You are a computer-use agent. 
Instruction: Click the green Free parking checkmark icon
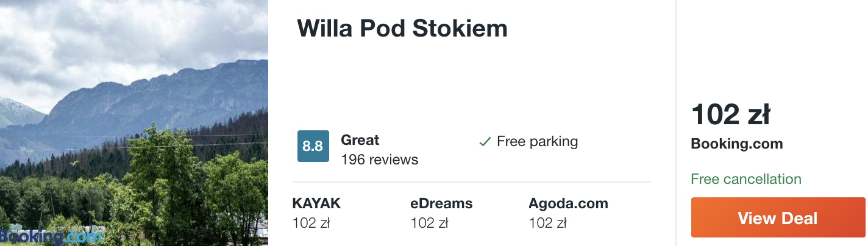click(485, 142)
